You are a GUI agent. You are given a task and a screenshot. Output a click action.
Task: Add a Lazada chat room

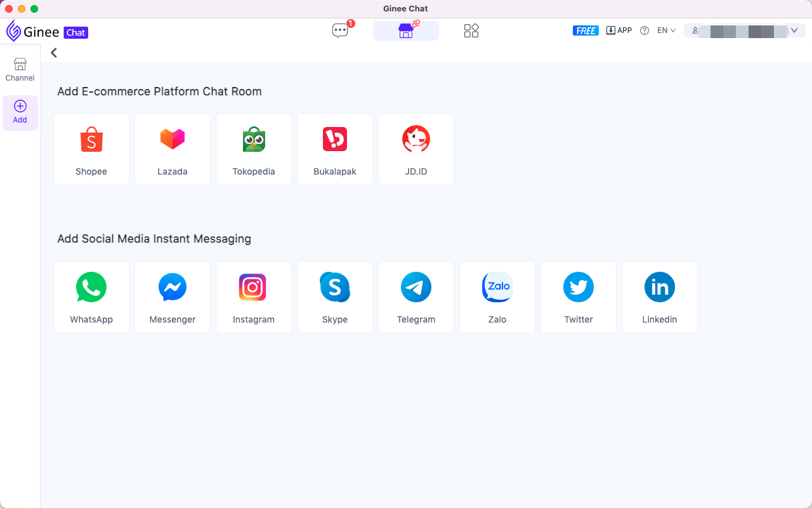point(173,149)
